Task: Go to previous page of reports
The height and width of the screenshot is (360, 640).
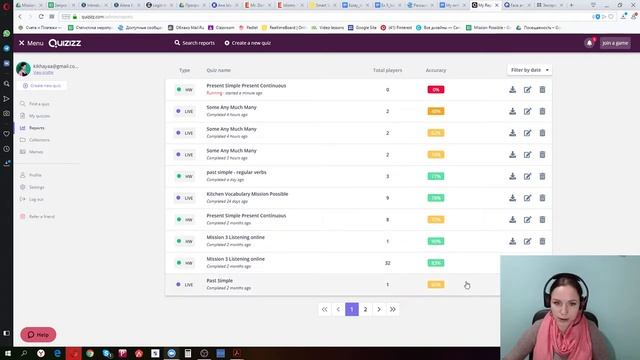Action: 338,309
